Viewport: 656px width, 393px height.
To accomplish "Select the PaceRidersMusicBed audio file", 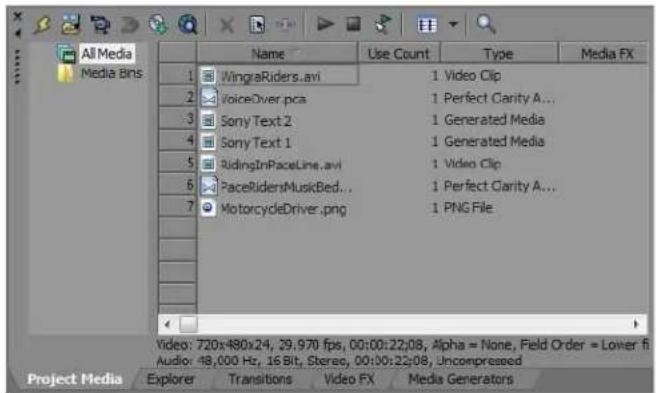I will coord(286,187).
